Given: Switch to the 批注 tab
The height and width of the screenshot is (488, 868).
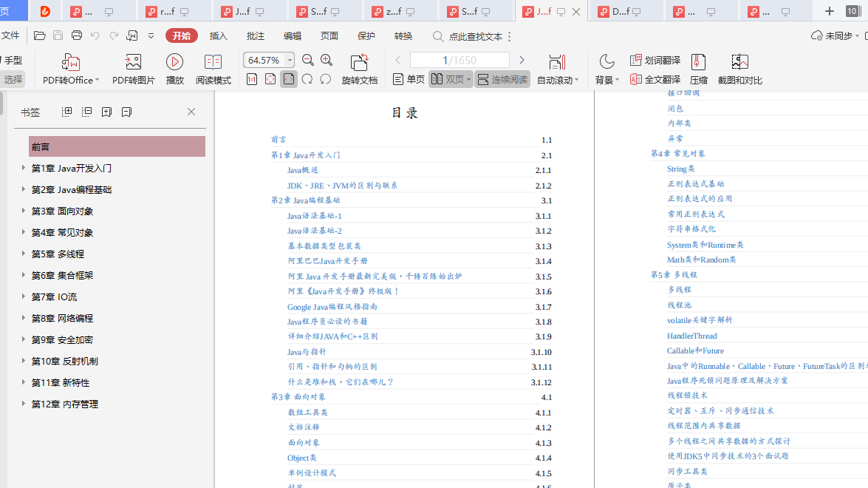Looking at the screenshot, I should [x=255, y=36].
